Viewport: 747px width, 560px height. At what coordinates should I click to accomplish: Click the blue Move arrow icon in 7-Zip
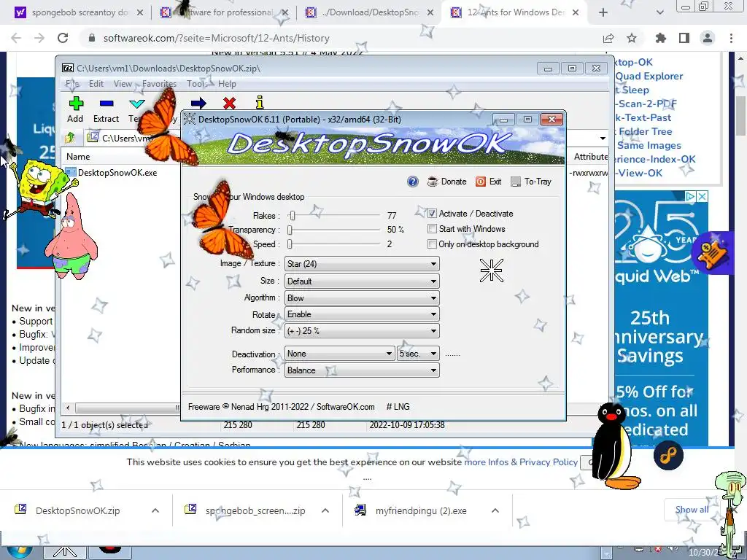tap(198, 103)
